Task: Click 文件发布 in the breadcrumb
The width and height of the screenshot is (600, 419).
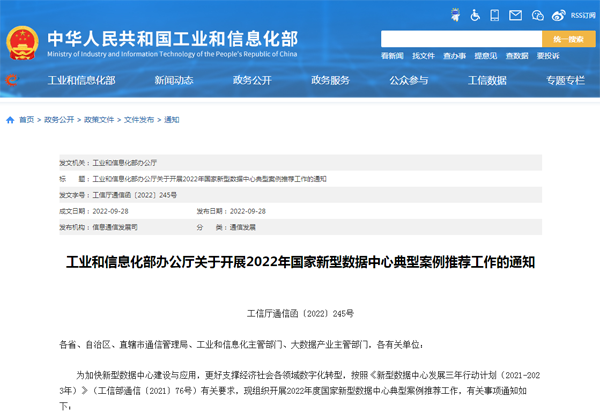Action: tap(140, 119)
